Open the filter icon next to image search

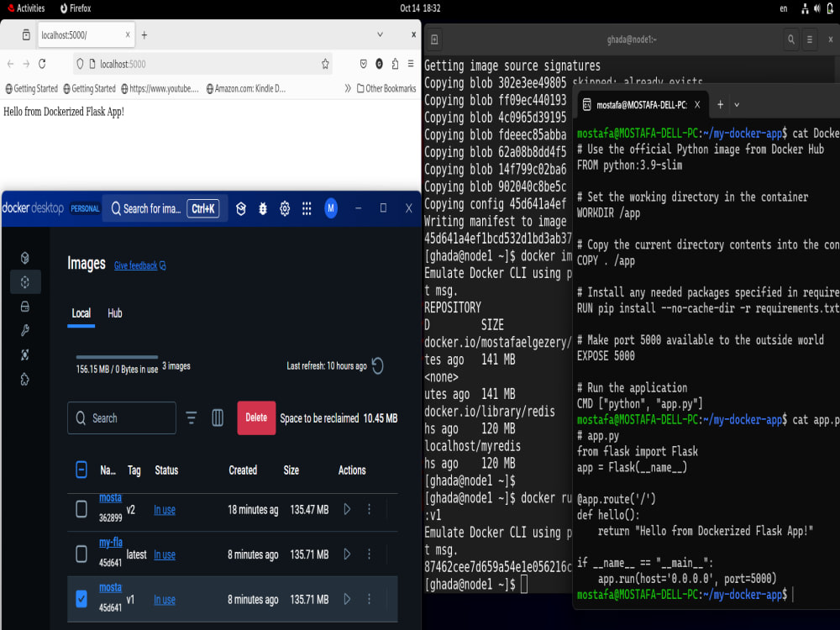192,417
